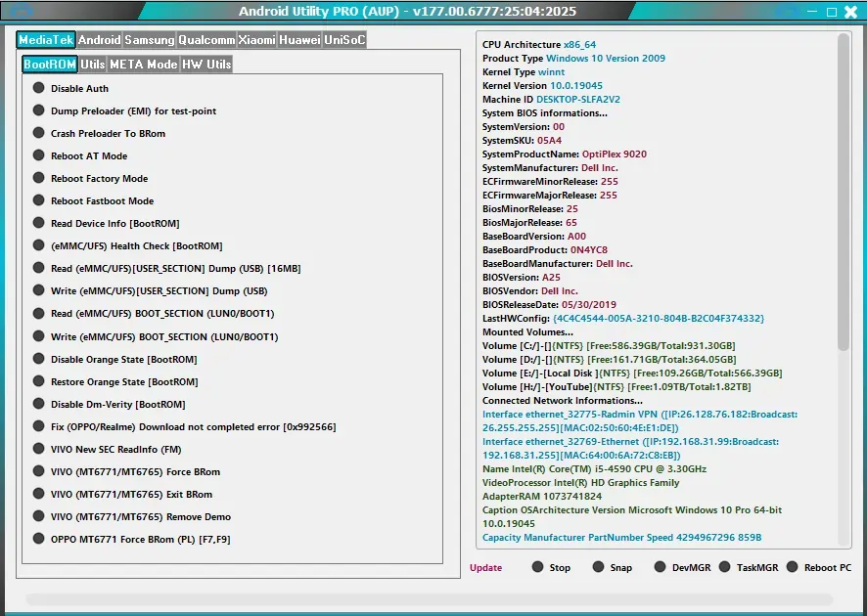
Task: Select Fix OPPO/Realme Download error option
Action: pyautogui.click(x=184, y=427)
